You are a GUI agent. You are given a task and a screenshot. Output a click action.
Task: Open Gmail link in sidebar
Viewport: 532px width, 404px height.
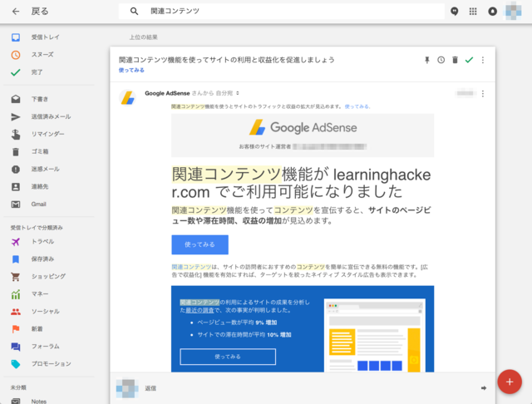point(38,204)
